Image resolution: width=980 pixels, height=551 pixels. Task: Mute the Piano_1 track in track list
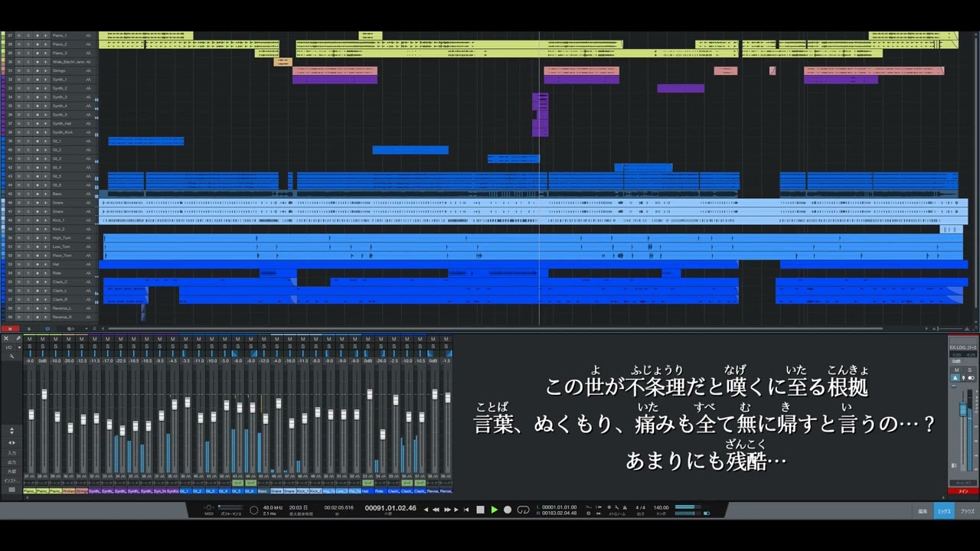point(19,35)
